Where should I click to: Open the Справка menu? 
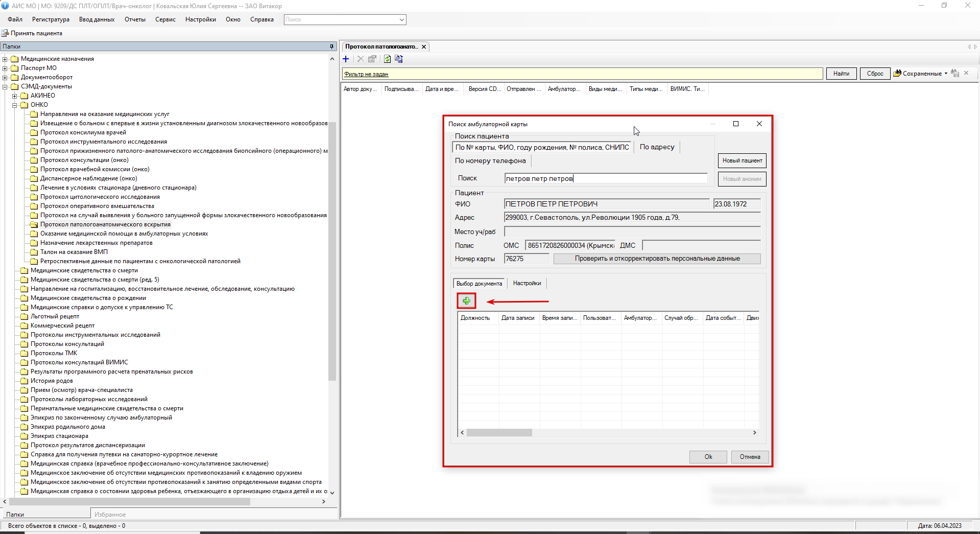[262, 19]
